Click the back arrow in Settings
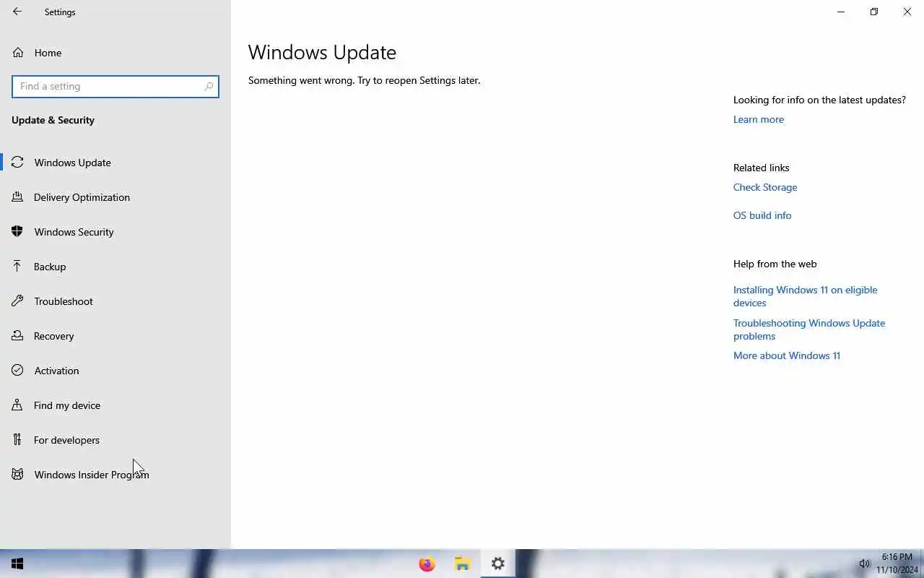The image size is (924, 578). (x=17, y=12)
